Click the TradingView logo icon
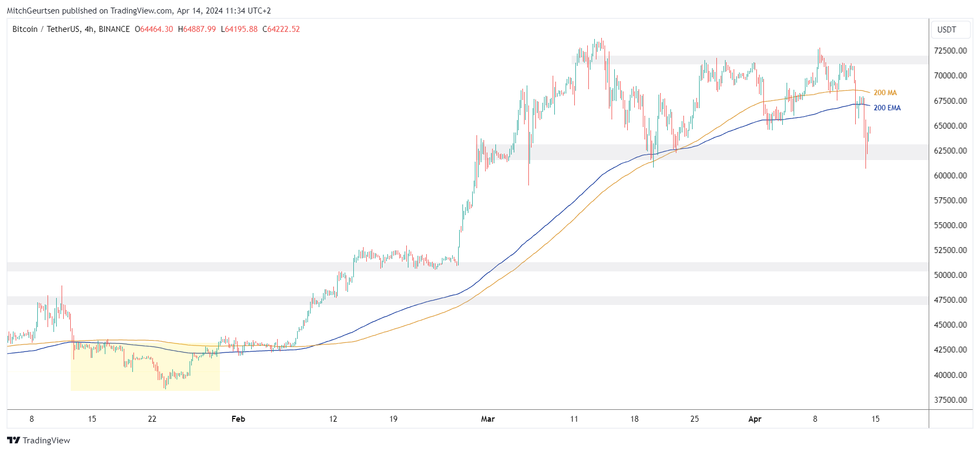The width and height of the screenshot is (980, 452). pos(14,440)
